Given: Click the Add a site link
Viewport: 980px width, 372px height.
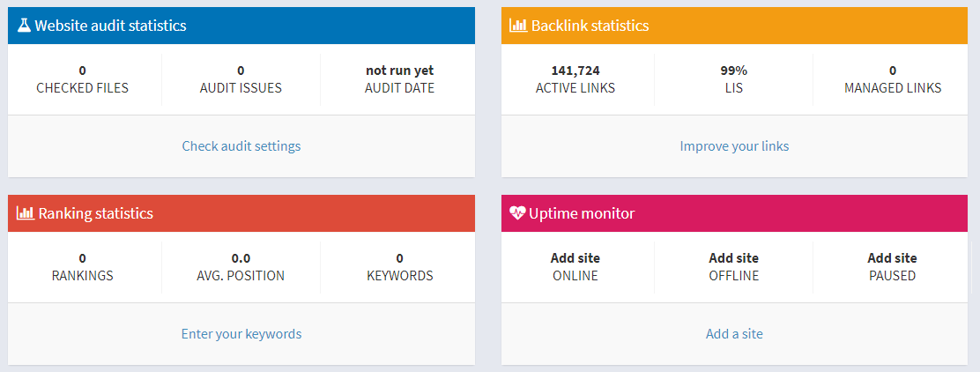Looking at the screenshot, I should (x=734, y=334).
